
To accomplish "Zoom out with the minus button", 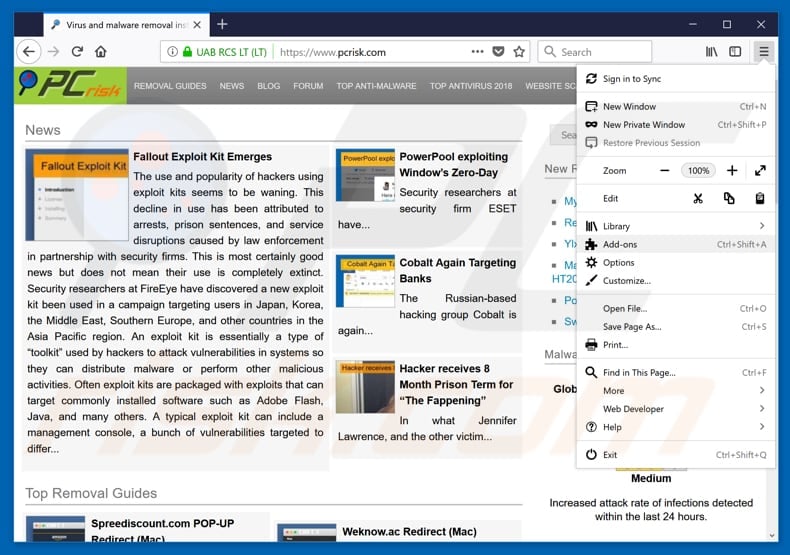I will pyautogui.click(x=665, y=171).
